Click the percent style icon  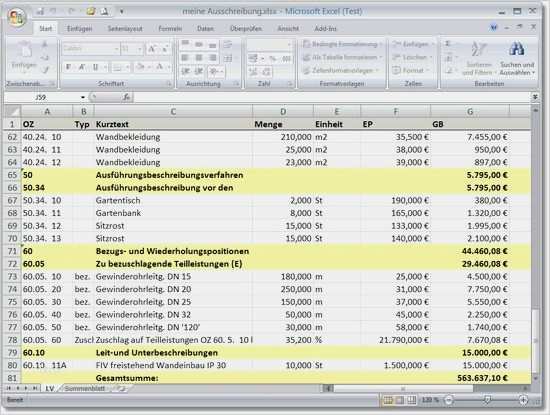[x=272, y=59]
